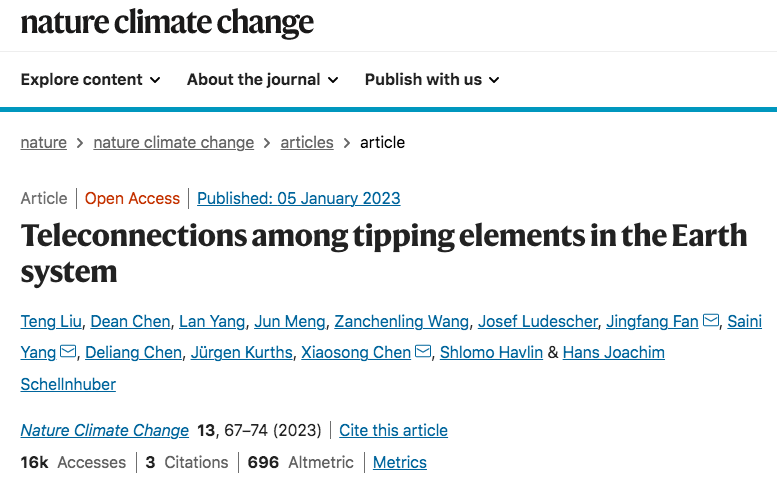Open the published date link

(299, 198)
